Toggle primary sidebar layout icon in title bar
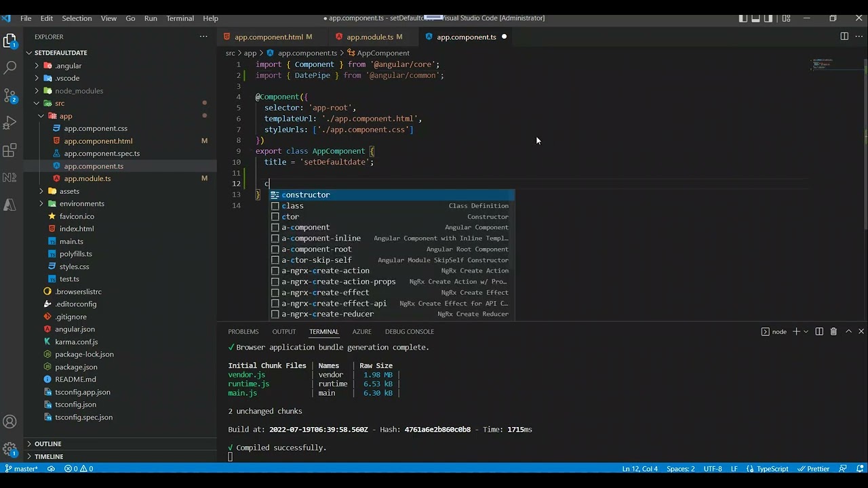 743,18
